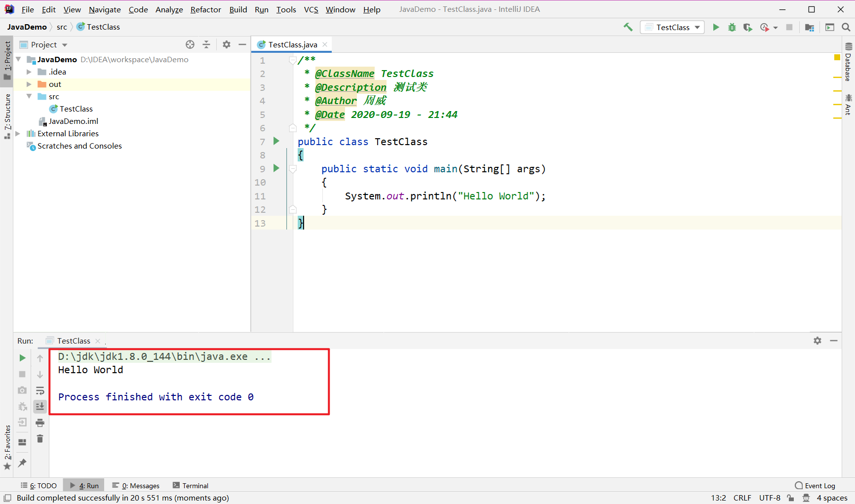855x504 pixels.
Task: Open Project panel settings gear
Action: (x=227, y=44)
